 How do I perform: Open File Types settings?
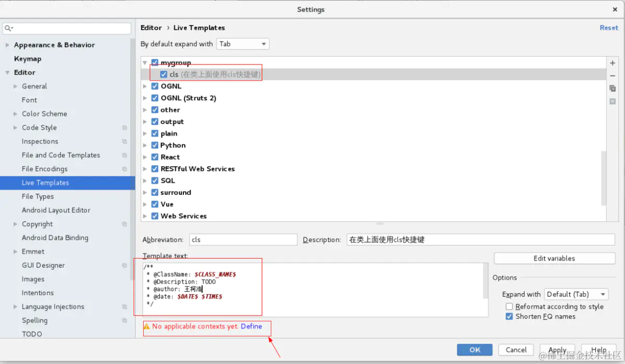[37, 197]
